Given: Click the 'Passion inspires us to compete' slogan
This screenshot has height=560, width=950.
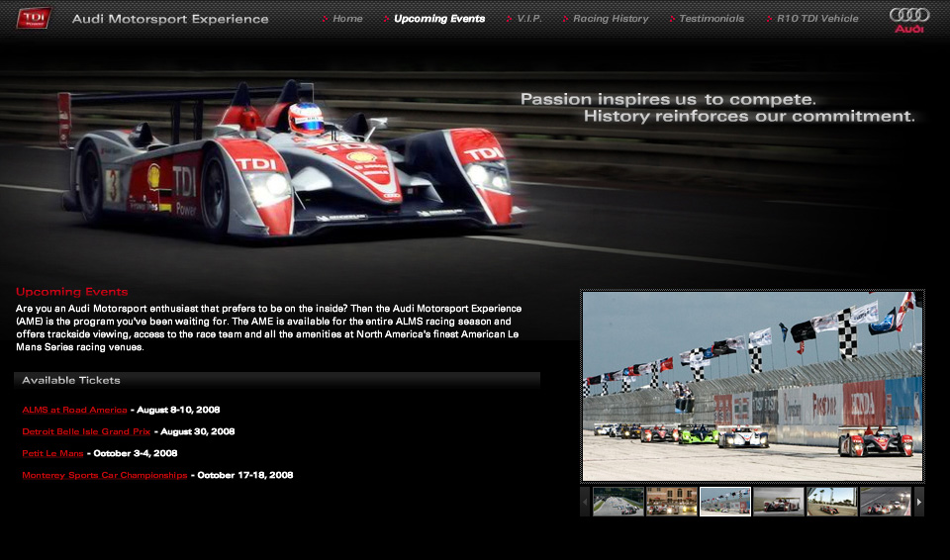Looking at the screenshot, I should tap(668, 99).
